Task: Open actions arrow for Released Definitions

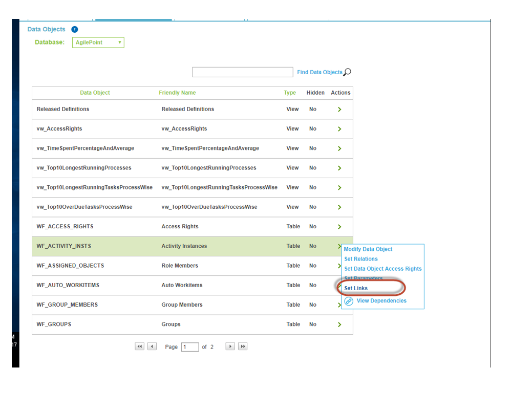Action: [339, 110]
